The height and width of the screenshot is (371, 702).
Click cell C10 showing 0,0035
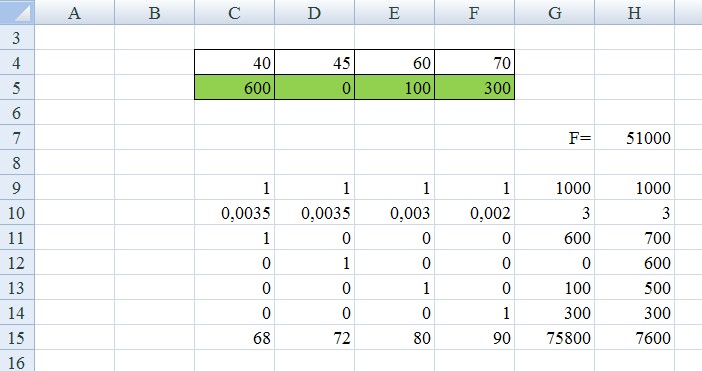pos(235,213)
